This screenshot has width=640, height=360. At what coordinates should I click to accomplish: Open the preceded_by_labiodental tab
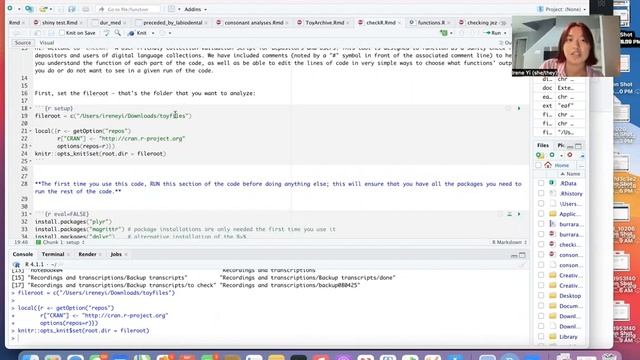coord(172,23)
